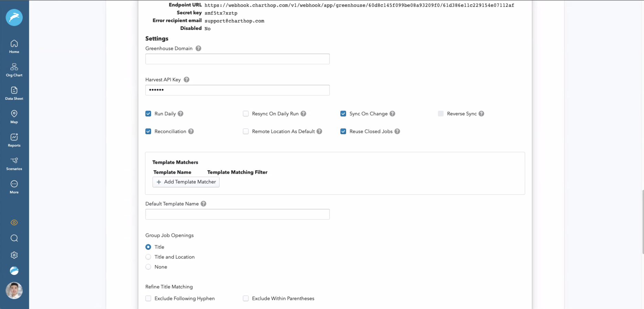644x309 pixels.
Task: Click the search magnifier icon
Action: pos(14,238)
